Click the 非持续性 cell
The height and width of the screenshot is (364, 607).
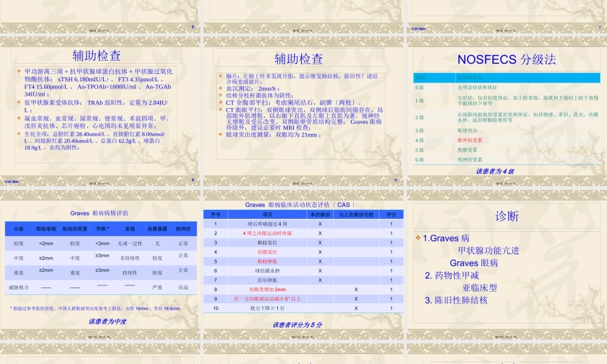point(130,258)
